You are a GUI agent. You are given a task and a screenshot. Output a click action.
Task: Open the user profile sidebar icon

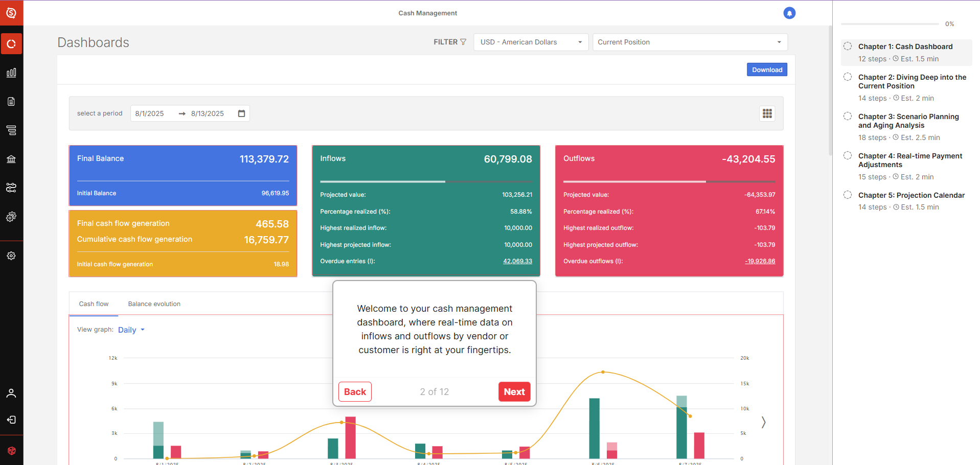pyautogui.click(x=11, y=393)
